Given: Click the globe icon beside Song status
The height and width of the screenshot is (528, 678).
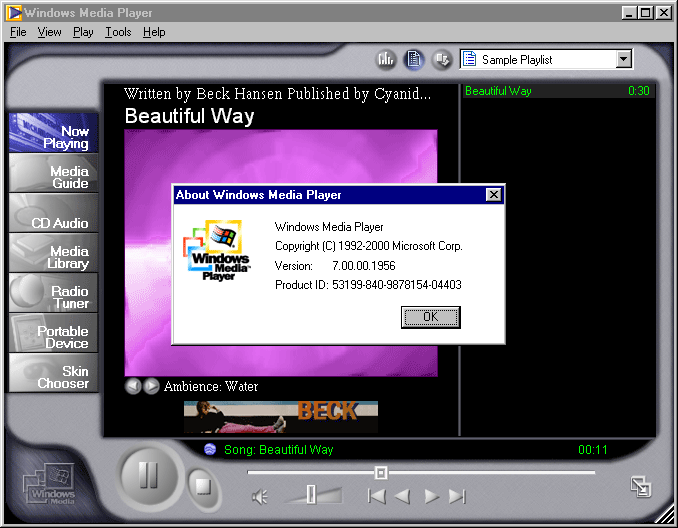Looking at the screenshot, I should click(x=210, y=449).
